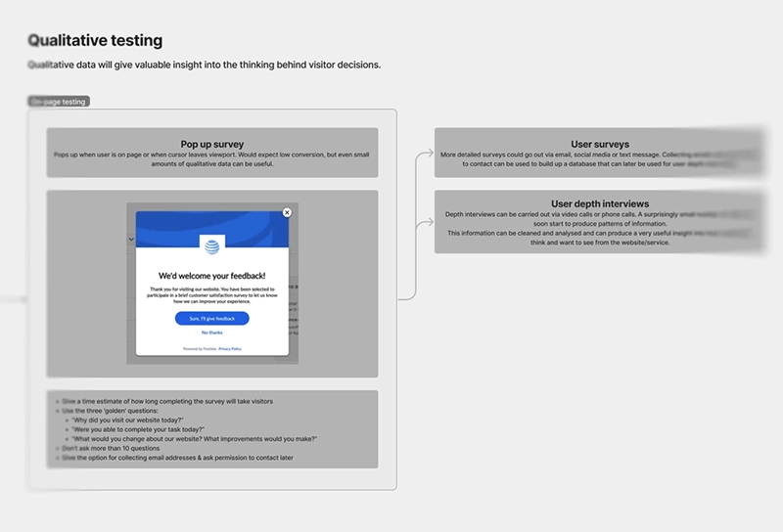Click the bullet about three 'golden' questions
Viewport: 783px width, 532px height.
[x=110, y=411]
